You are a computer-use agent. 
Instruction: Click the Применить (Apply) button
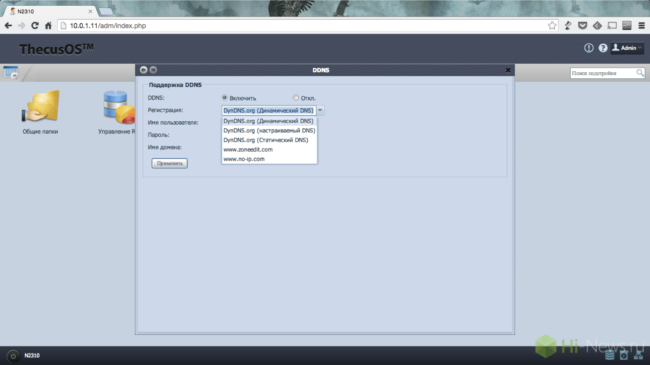[x=170, y=163]
